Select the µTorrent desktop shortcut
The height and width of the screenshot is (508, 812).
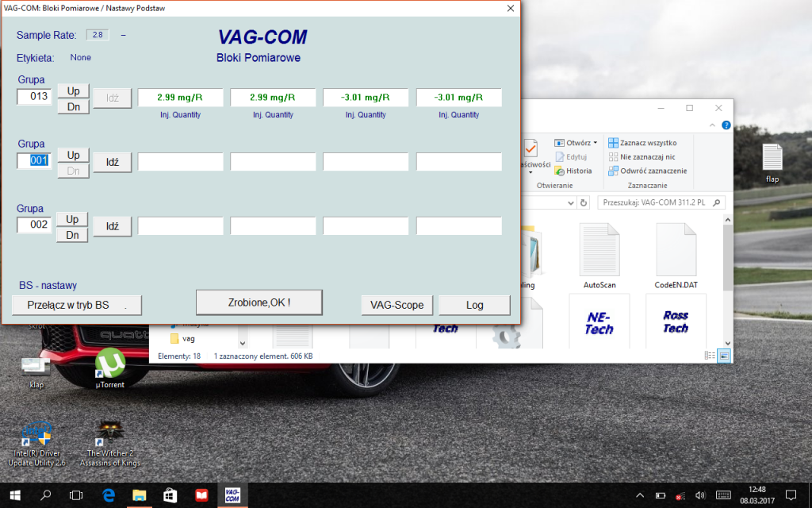coord(109,368)
